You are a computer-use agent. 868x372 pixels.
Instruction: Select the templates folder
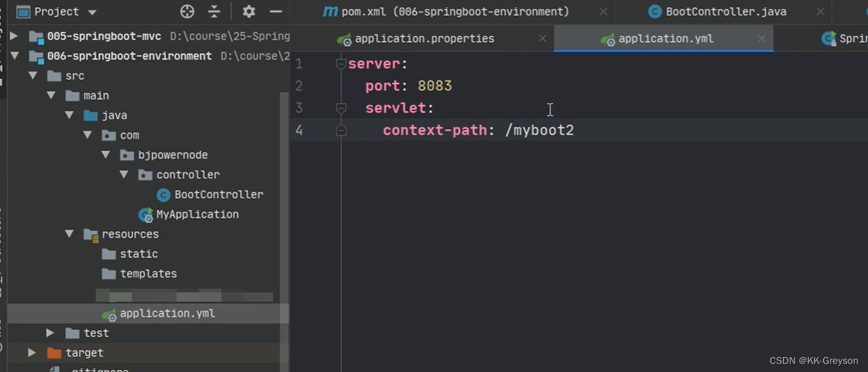point(149,274)
